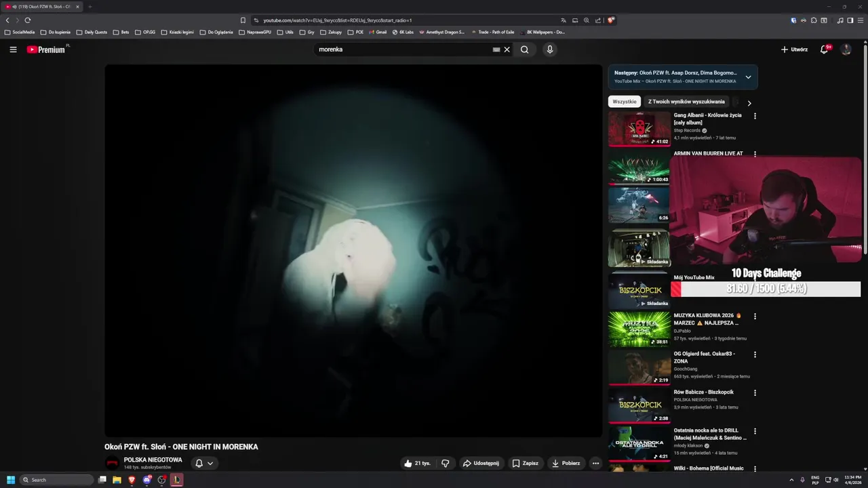Open the notifications bell with 9+ badge

[825, 49]
